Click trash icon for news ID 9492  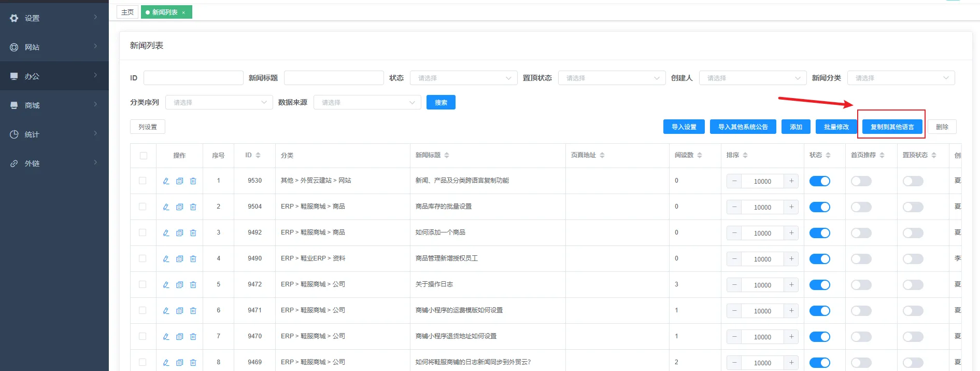point(193,233)
